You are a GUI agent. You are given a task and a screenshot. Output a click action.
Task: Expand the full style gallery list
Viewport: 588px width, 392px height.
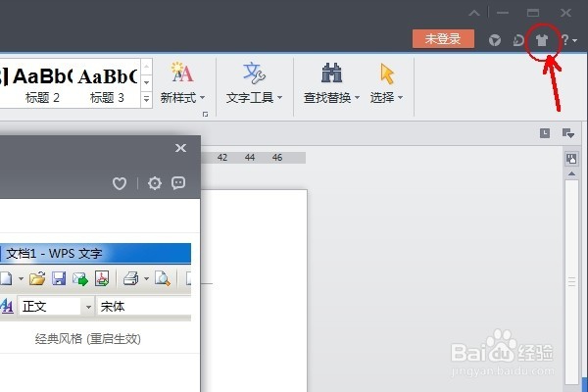(x=147, y=99)
